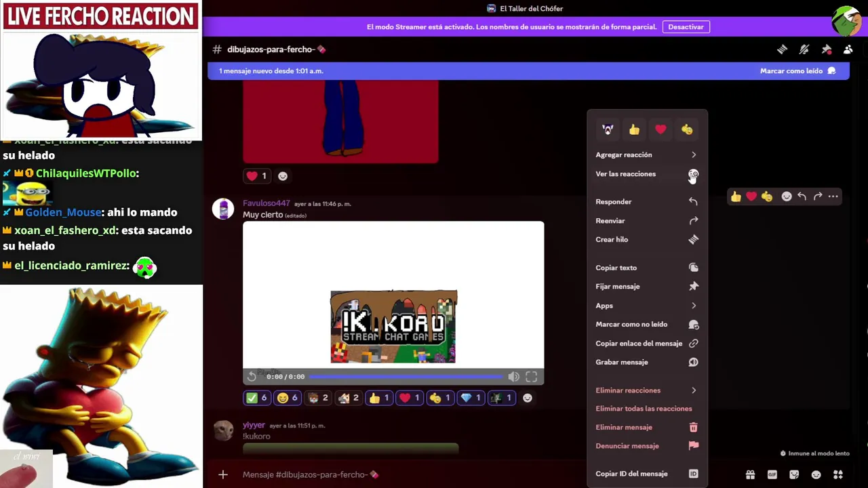868x488 pixels.
Task: React with first custom emoji in context menu
Action: pyautogui.click(x=608, y=129)
